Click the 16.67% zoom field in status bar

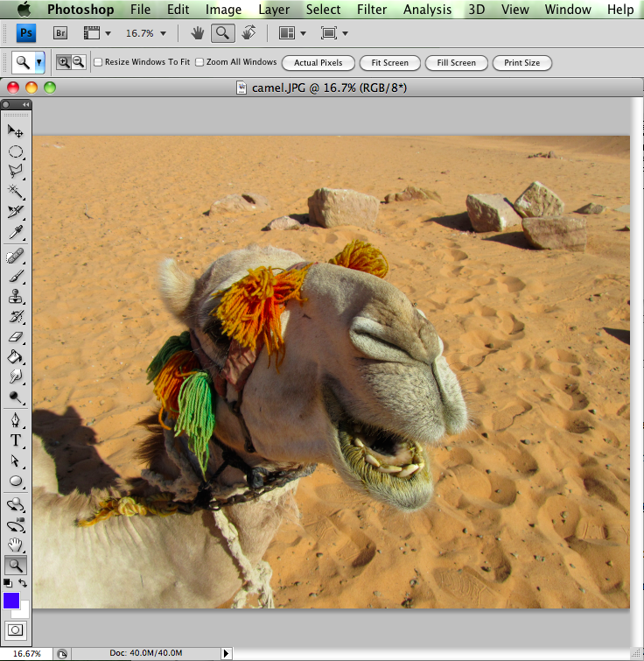click(x=26, y=653)
